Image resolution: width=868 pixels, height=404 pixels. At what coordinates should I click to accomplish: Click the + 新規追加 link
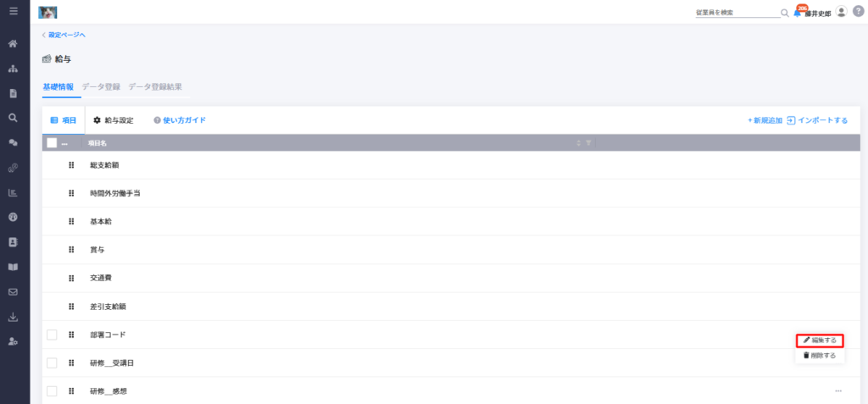[765, 120]
